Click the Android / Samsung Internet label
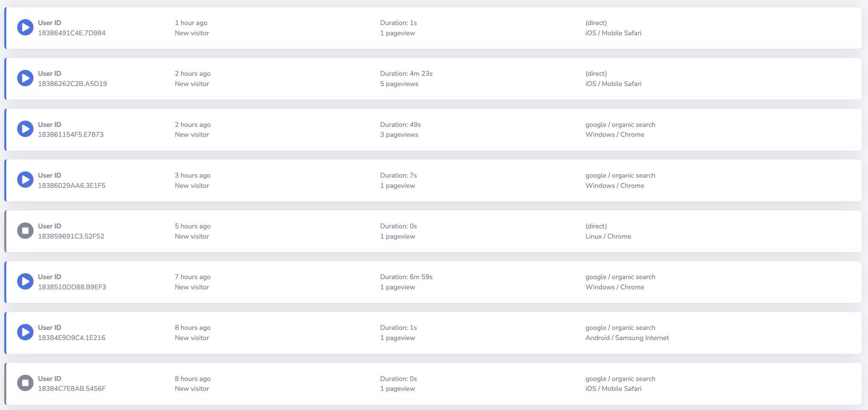868x410 pixels. coord(627,338)
